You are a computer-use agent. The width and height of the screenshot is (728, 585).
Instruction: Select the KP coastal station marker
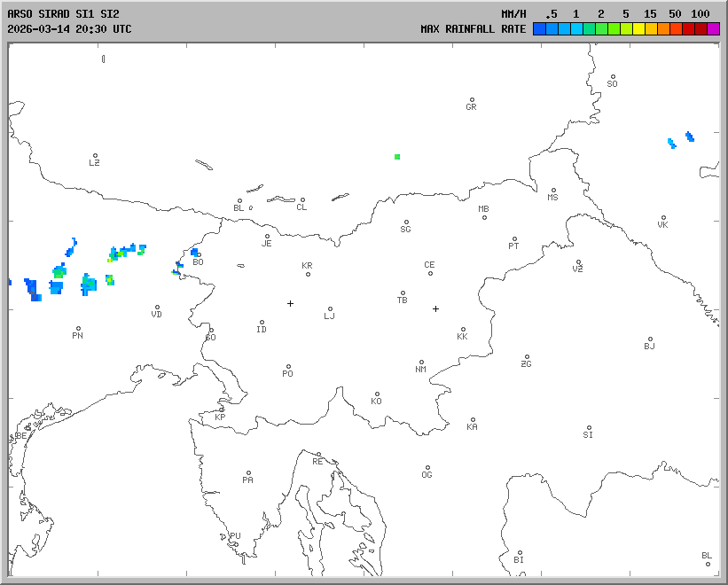pyautogui.click(x=222, y=409)
